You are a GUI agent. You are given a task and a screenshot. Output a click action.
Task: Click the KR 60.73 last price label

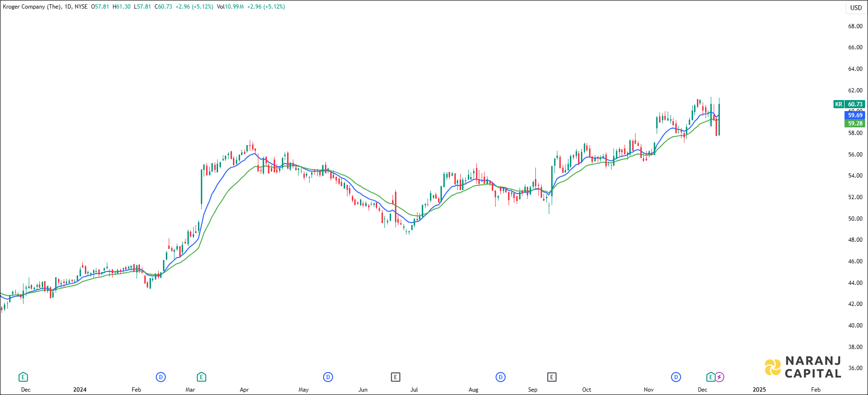[849, 104]
